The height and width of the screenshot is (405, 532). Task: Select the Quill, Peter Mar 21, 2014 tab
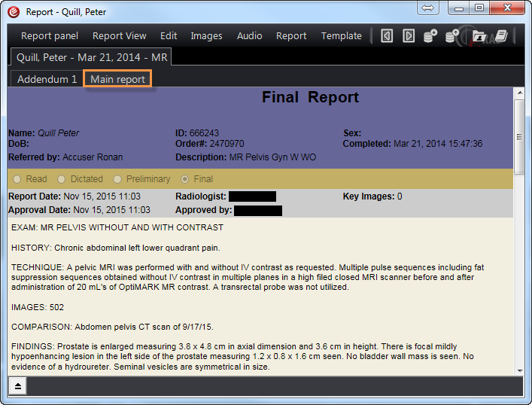point(92,57)
